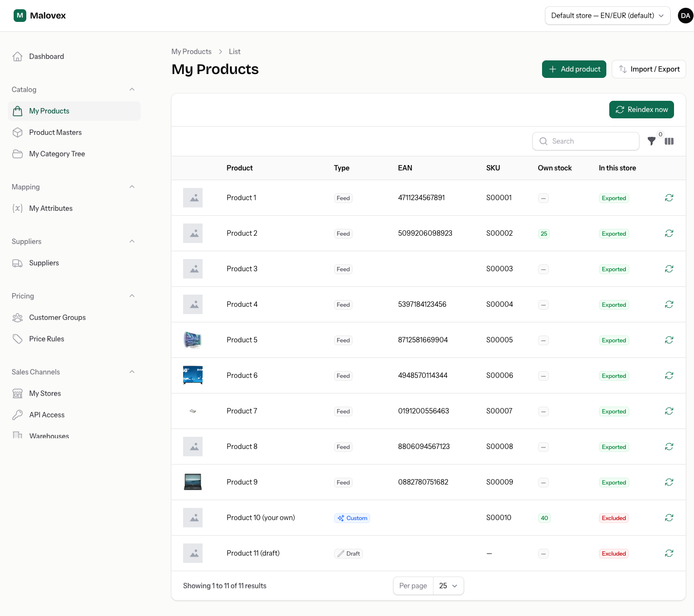Select My Products in the sidebar
694x616 pixels.
pos(74,111)
